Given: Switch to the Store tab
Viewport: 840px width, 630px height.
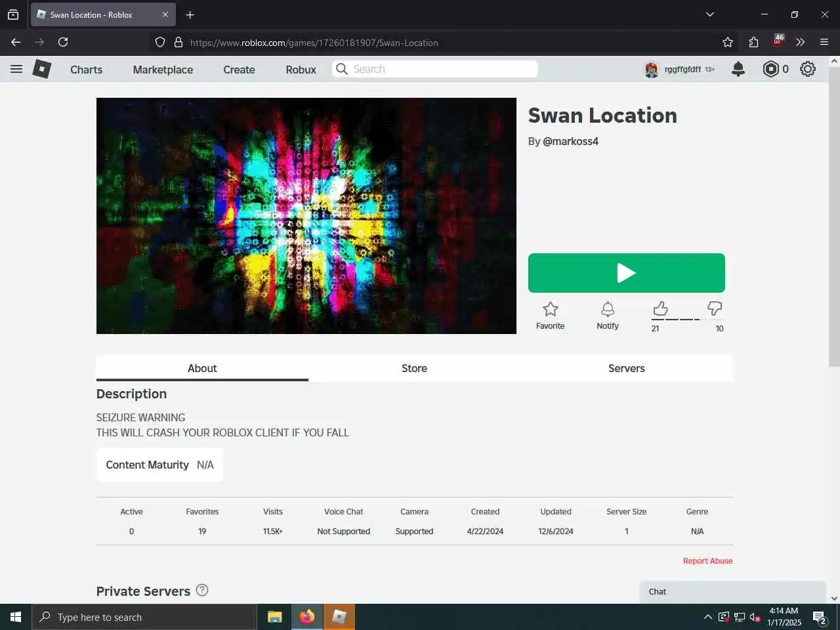Looking at the screenshot, I should click(414, 368).
